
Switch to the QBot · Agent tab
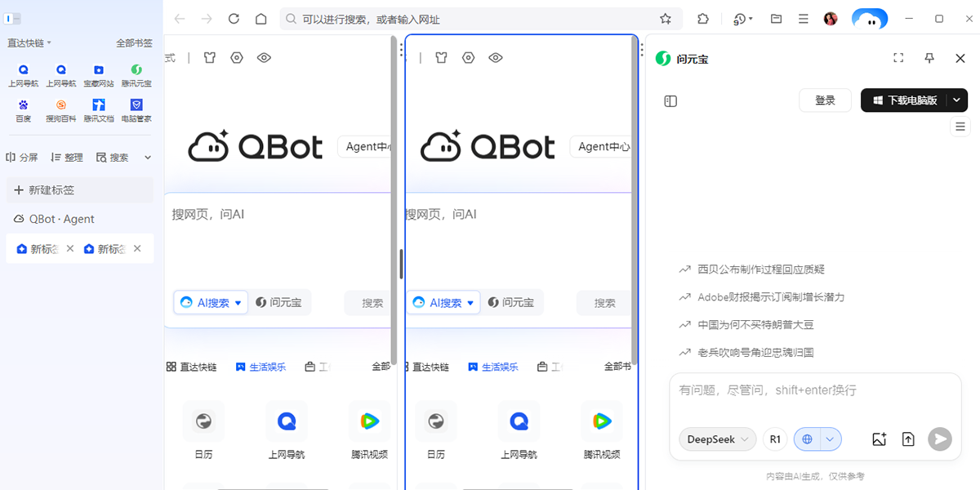tap(80, 219)
